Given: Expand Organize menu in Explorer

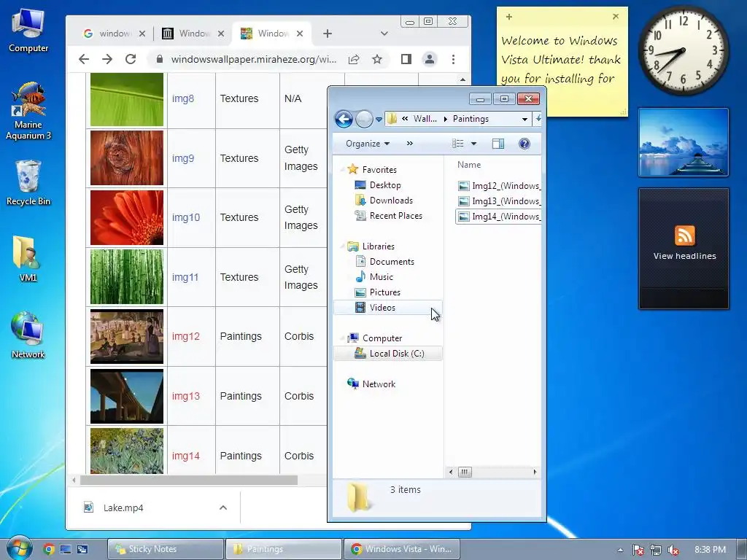Looking at the screenshot, I should tap(368, 144).
